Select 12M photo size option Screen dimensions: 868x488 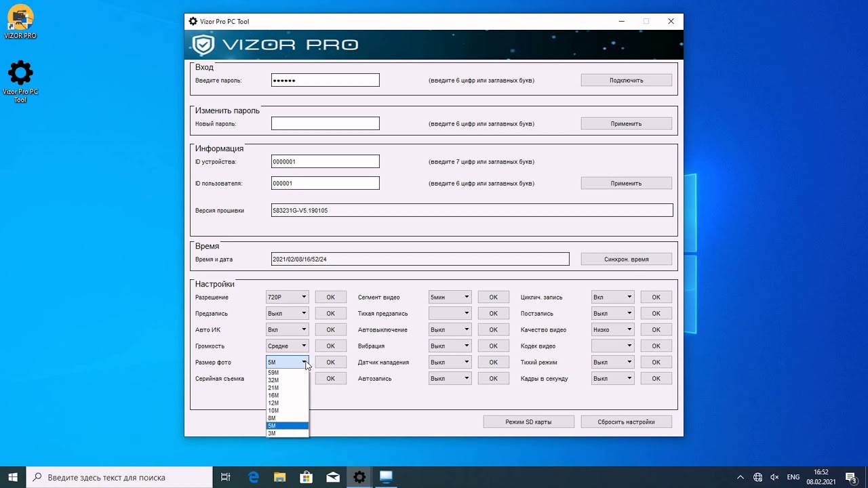(288, 403)
